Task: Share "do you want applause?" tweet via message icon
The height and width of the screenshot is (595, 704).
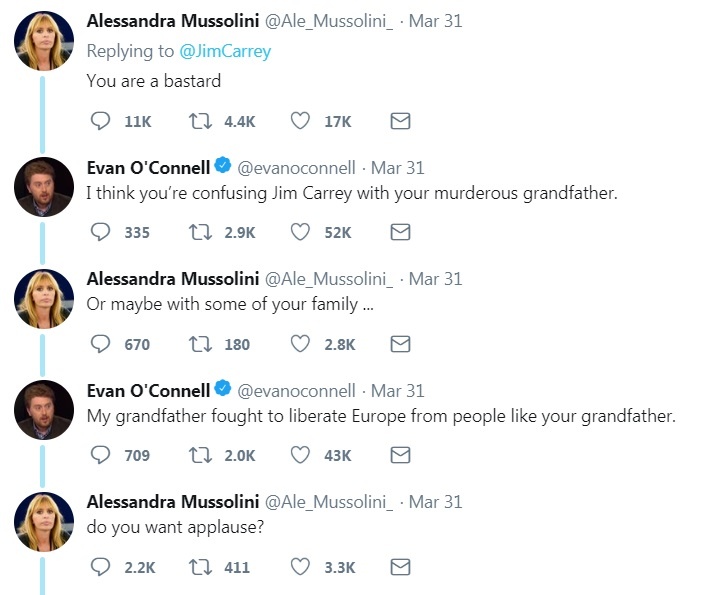Action: pyautogui.click(x=400, y=567)
